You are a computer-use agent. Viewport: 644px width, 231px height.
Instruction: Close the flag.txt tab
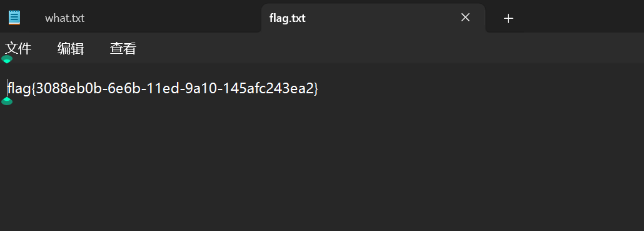click(x=465, y=18)
